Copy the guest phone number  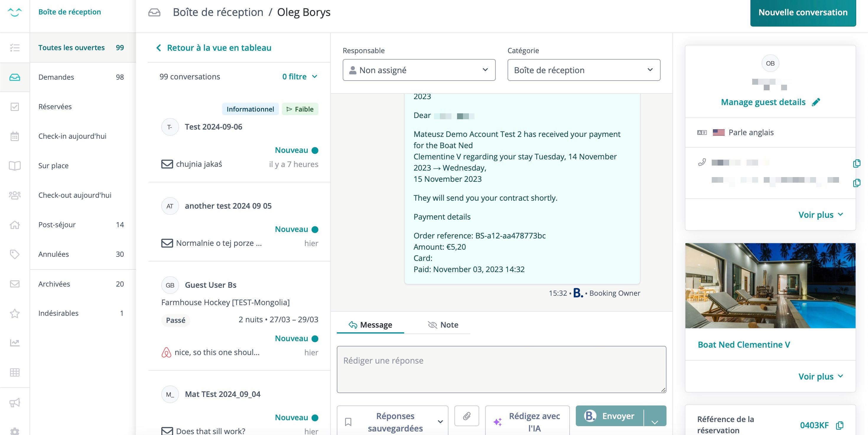point(856,163)
